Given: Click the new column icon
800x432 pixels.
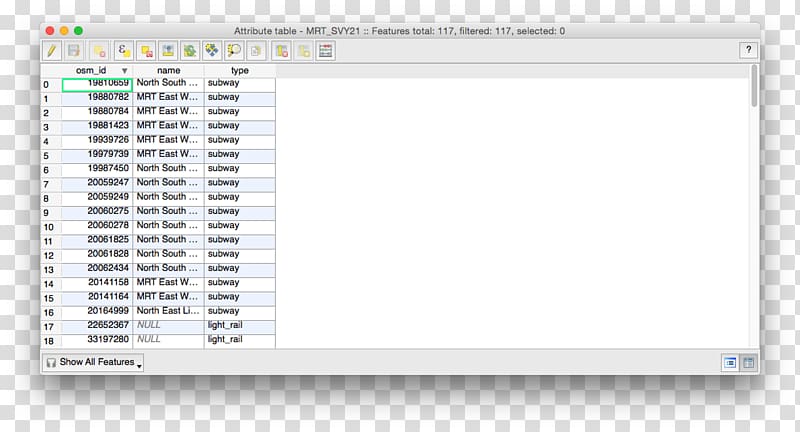Looking at the screenshot, I should [304, 51].
